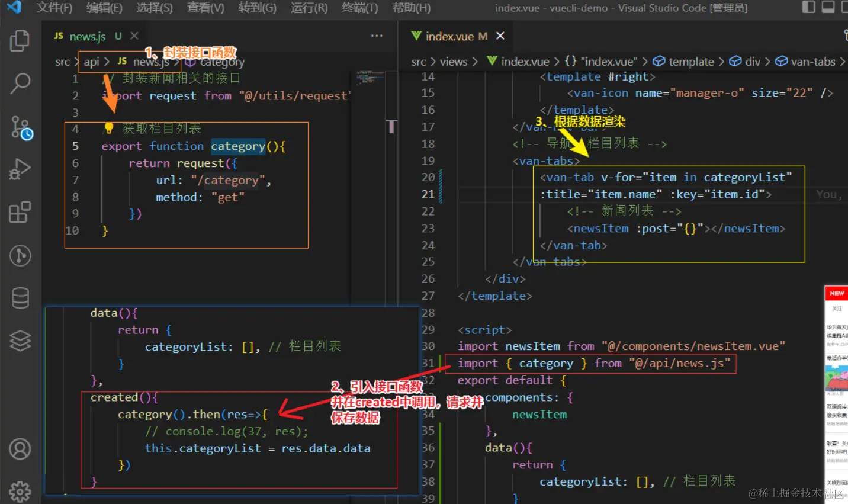Screen dimensions: 848x504
Task: Toggle bottom panel layout icon
Action: (x=828, y=7)
